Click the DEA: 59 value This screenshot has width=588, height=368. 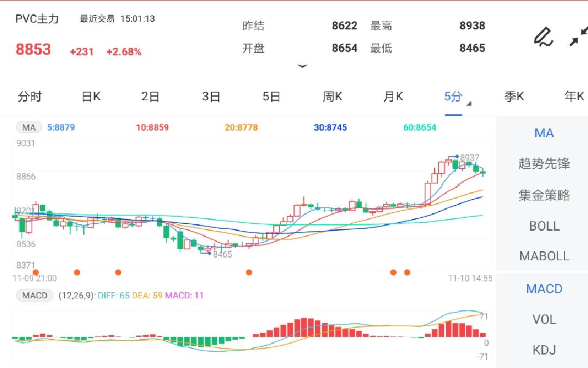pos(148,296)
